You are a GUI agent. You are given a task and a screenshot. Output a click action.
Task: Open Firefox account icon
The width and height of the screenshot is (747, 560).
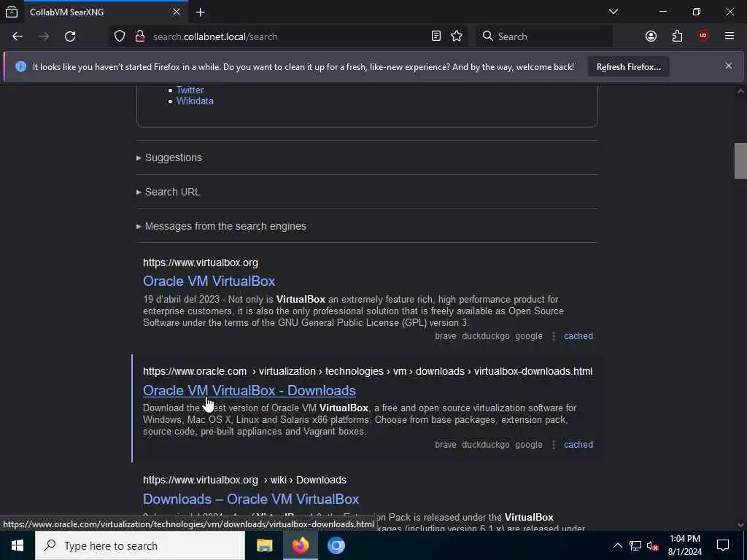pyautogui.click(x=651, y=36)
